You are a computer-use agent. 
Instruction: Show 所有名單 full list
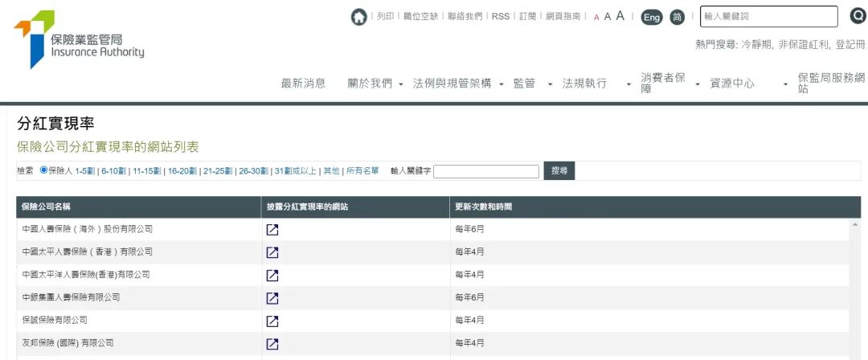[x=362, y=171]
